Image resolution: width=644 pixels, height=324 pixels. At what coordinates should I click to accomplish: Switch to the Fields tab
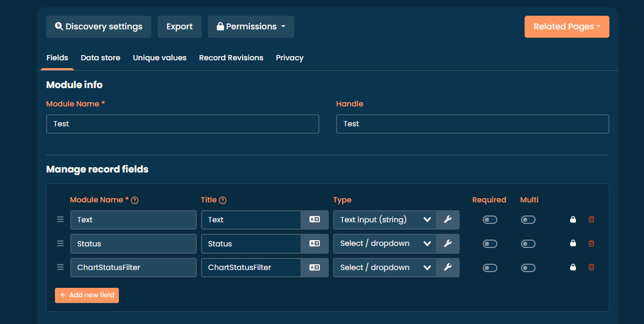pyautogui.click(x=57, y=58)
